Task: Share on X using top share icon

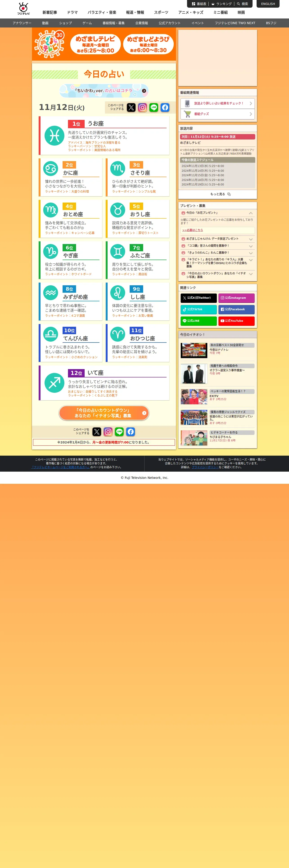Action: tap(131, 107)
